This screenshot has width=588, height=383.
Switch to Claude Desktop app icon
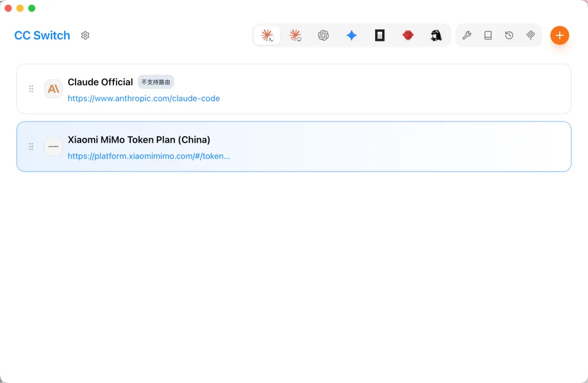(x=295, y=35)
